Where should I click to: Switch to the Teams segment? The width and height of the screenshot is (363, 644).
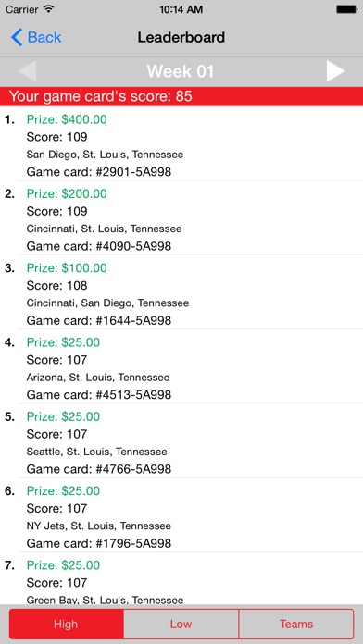tap(296, 624)
